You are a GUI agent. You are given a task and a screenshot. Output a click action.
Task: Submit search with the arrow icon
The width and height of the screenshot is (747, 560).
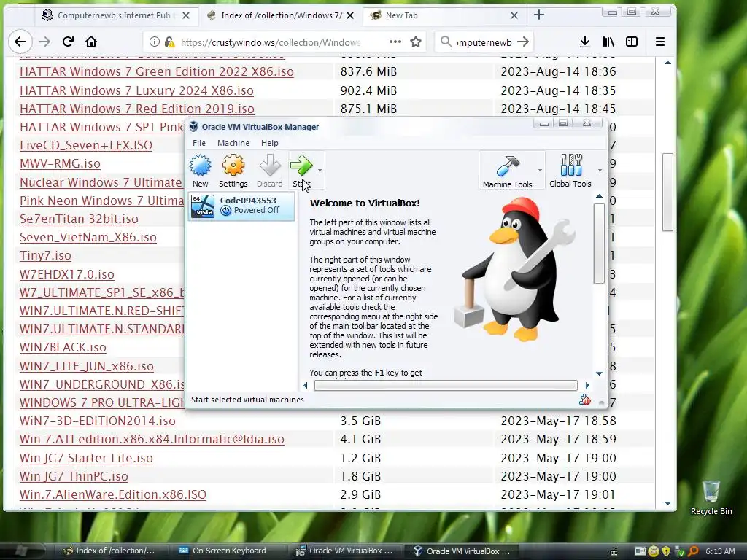(523, 42)
